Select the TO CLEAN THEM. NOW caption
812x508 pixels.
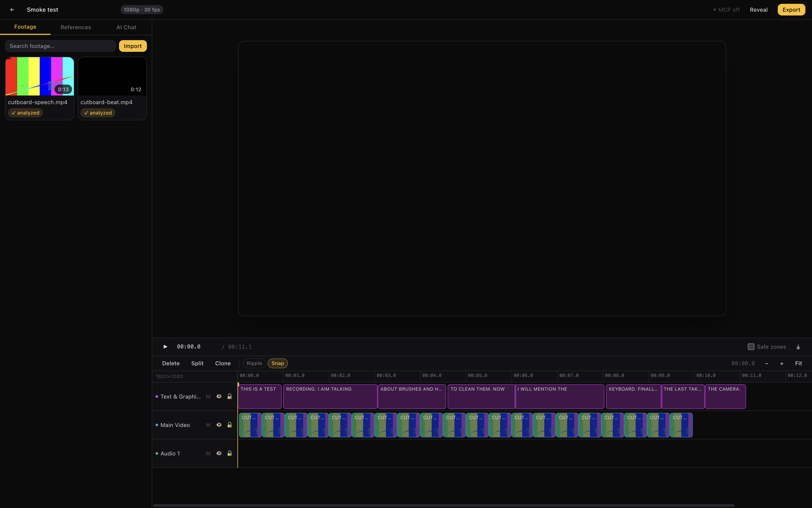[x=482, y=396]
